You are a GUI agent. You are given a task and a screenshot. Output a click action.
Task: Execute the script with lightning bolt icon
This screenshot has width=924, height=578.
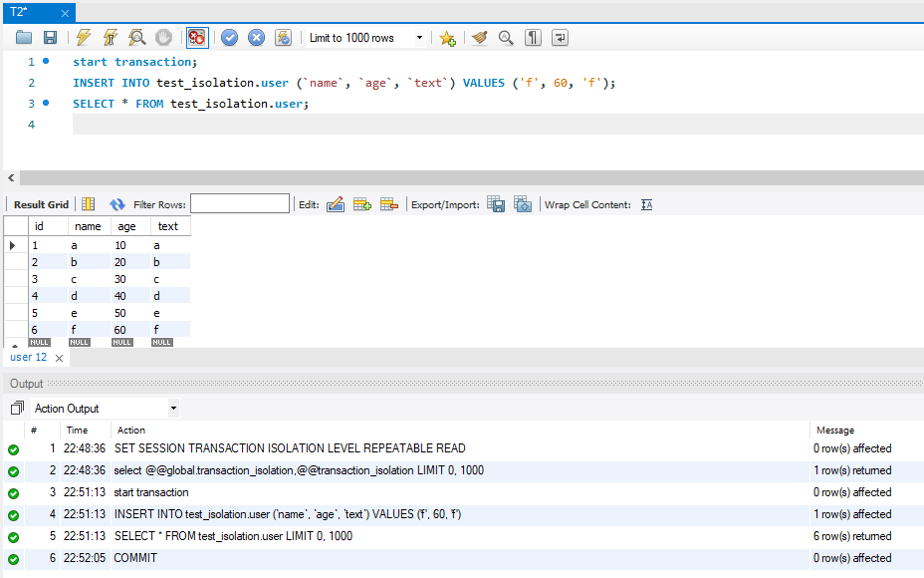(x=83, y=38)
